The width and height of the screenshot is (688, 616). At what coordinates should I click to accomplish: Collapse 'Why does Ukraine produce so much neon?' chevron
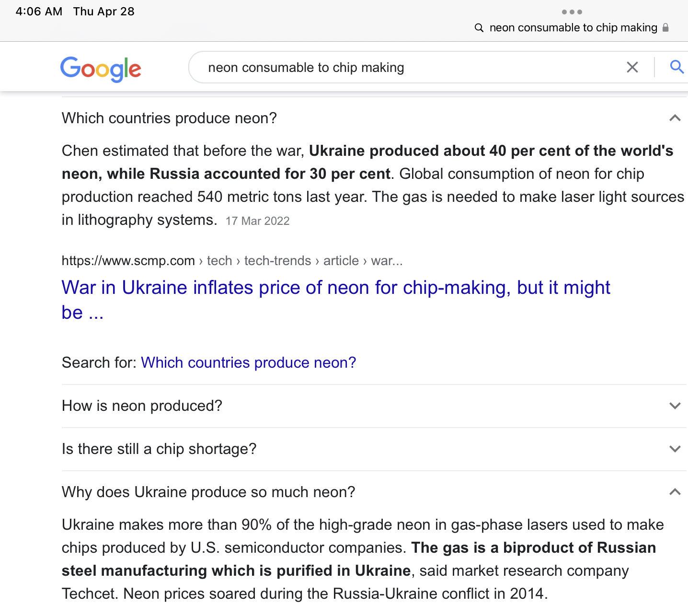(675, 492)
